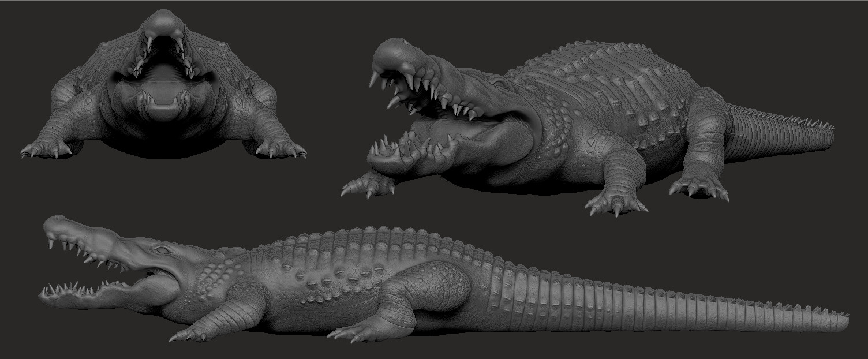Click the back scales in the side view
This screenshot has height=359, width=868.
(358, 242)
